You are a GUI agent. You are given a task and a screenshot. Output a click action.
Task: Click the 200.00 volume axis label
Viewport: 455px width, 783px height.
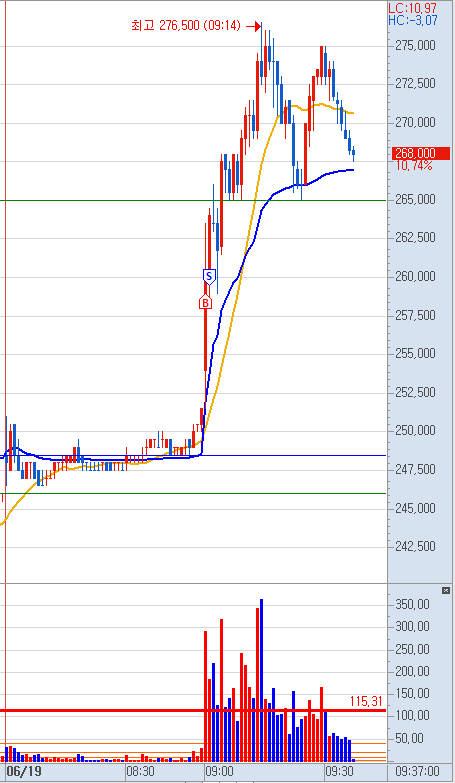coord(412,671)
